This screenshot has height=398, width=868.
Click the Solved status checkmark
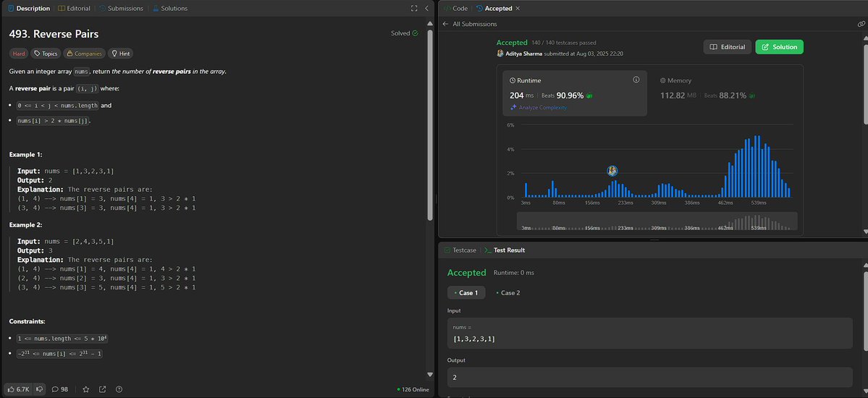click(416, 33)
